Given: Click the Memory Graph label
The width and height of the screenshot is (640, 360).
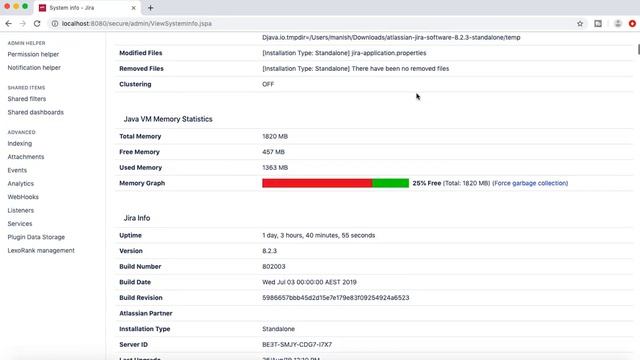Looking at the screenshot, I should click(142, 183).
